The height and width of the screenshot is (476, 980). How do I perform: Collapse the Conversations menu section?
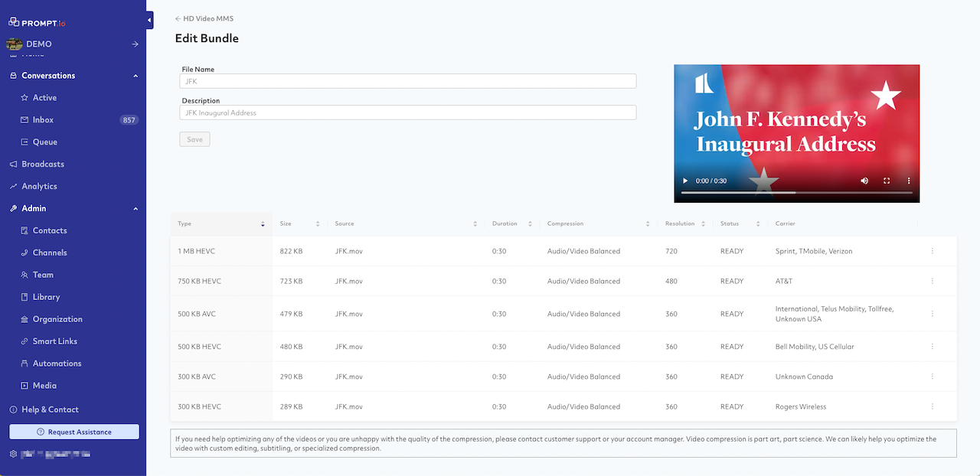(x=136, y=76)
